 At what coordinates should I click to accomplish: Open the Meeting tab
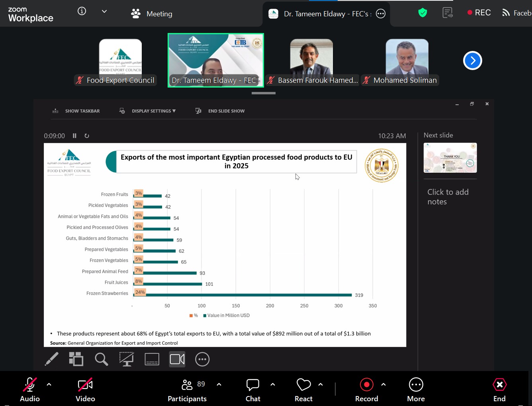152,14
